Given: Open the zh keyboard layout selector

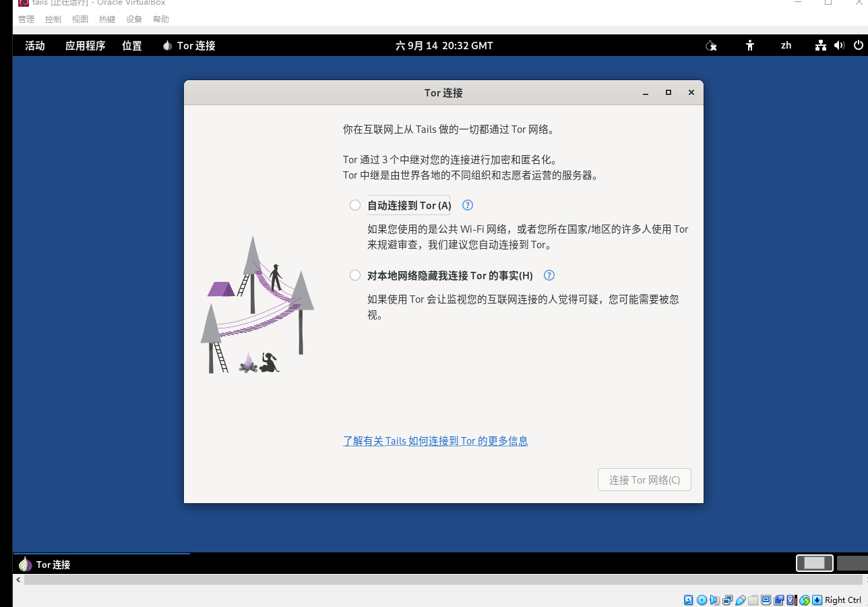Looking at the screenshot, I should click(x=786, y=46).
